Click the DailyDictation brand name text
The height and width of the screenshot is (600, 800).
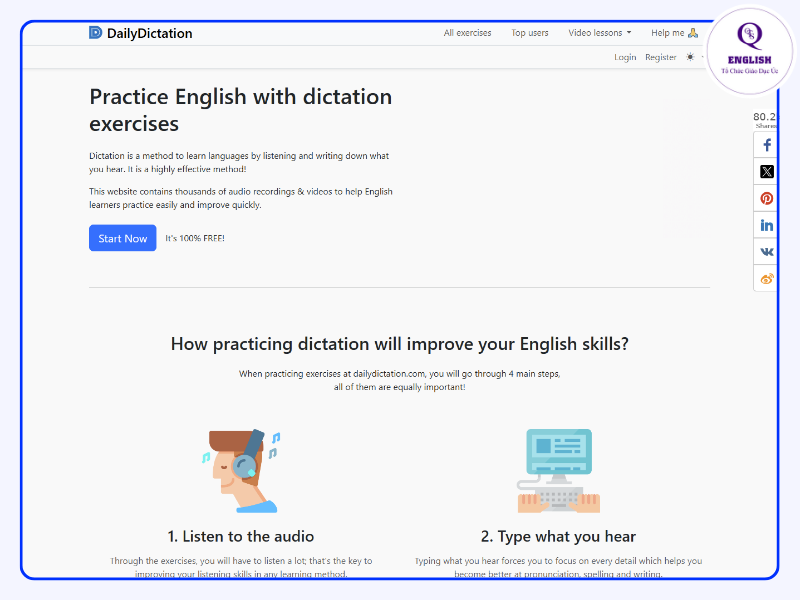tap(149, 33)
